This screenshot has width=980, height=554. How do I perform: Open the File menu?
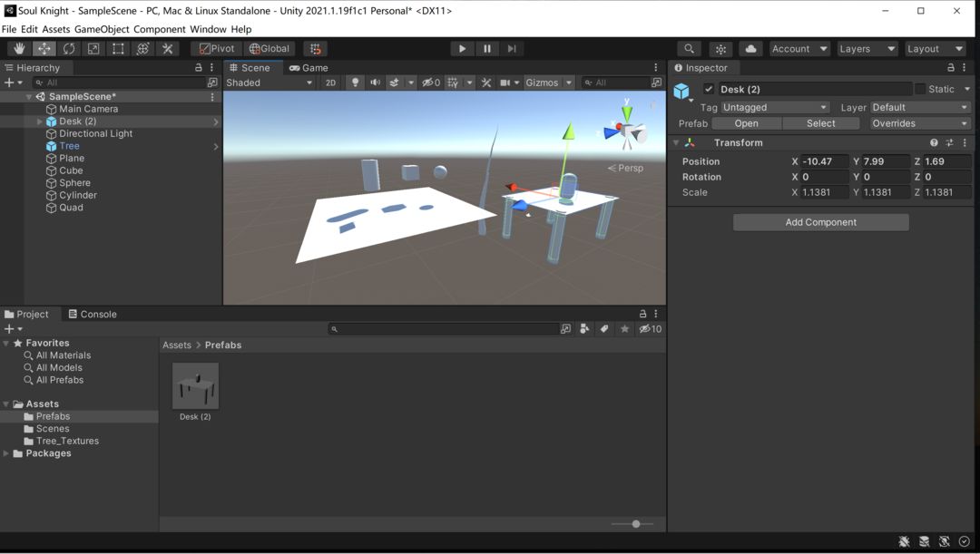[x=9, y=29]
